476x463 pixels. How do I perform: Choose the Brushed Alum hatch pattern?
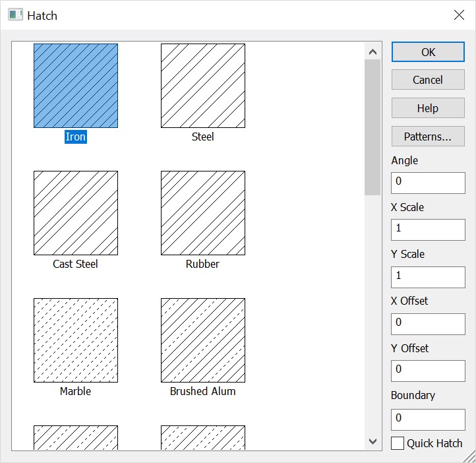(203, 340)
